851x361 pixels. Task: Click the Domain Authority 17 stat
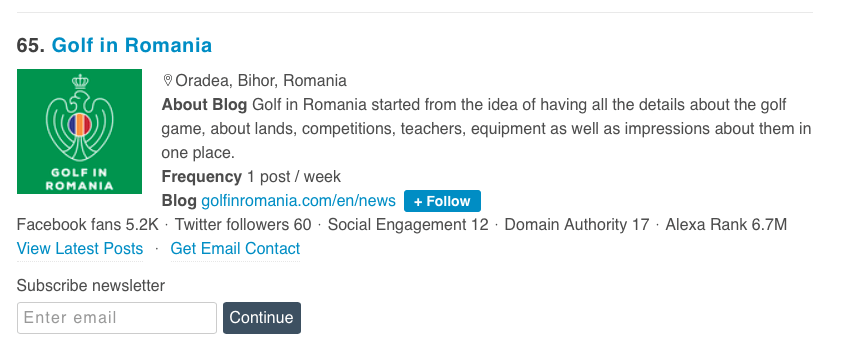[577, 225]
